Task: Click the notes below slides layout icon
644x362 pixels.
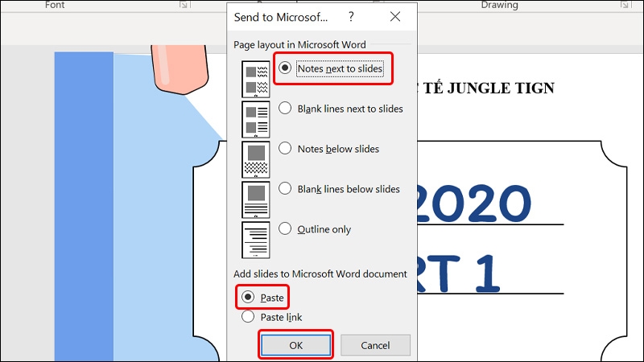Action: point(255,159)
